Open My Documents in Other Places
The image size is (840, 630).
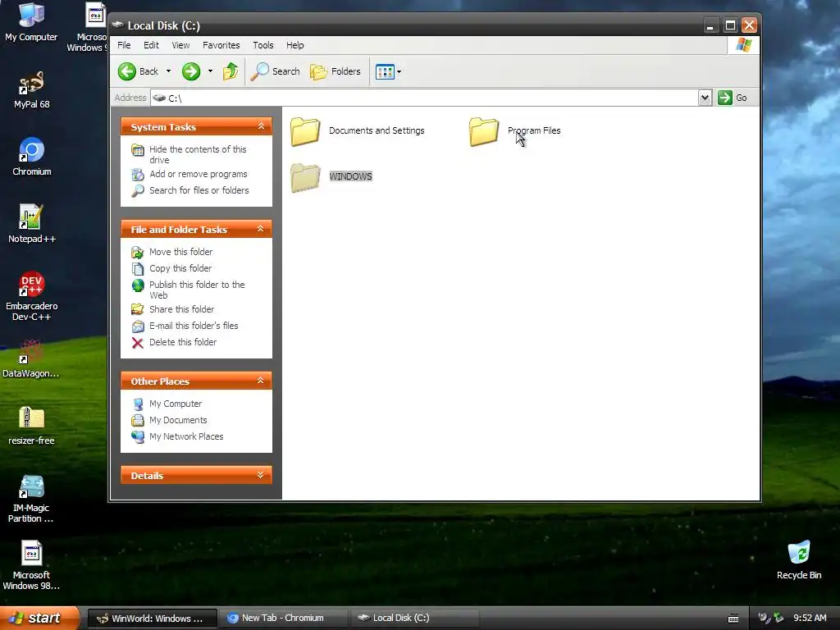click(x=178, y=420)
